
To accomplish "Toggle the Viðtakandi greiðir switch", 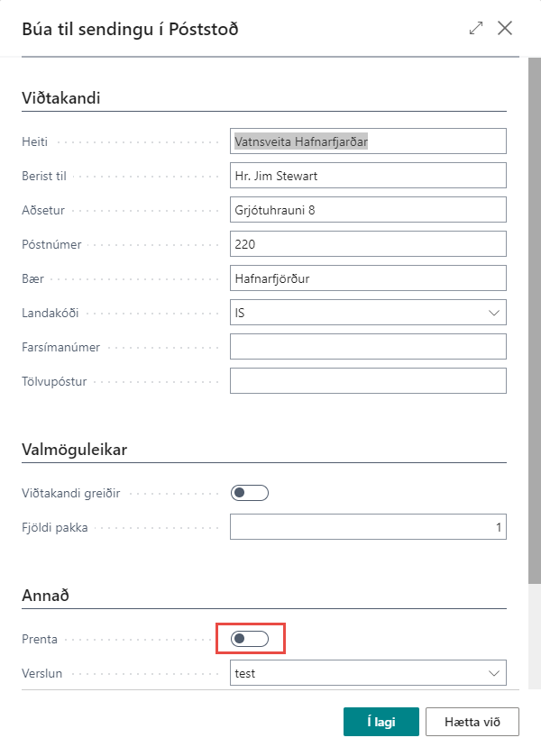I will 250,492.
